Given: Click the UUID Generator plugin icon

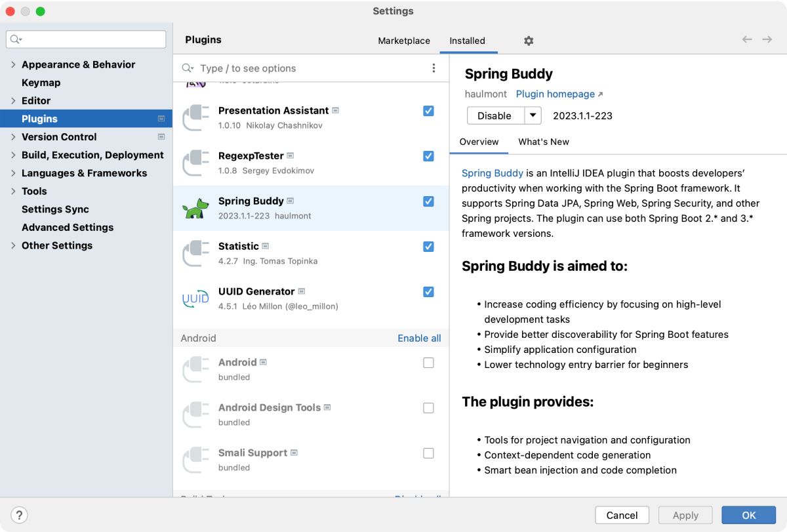Looking at the screenshot, I should point(195,297).
